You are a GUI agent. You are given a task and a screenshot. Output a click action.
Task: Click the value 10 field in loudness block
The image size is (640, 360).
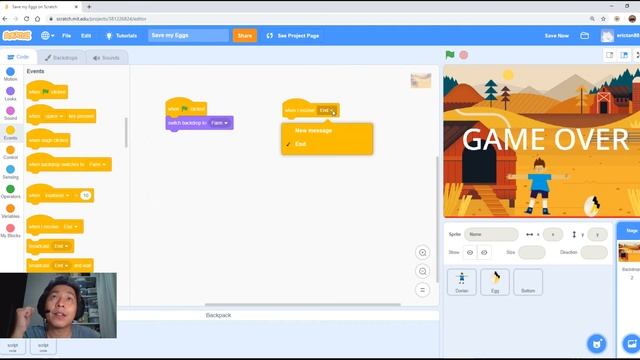[x=86, y=196]
